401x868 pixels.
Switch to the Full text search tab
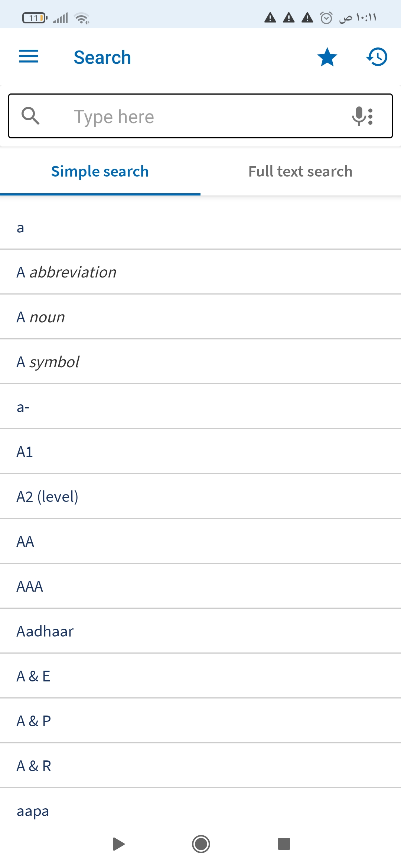300,172
